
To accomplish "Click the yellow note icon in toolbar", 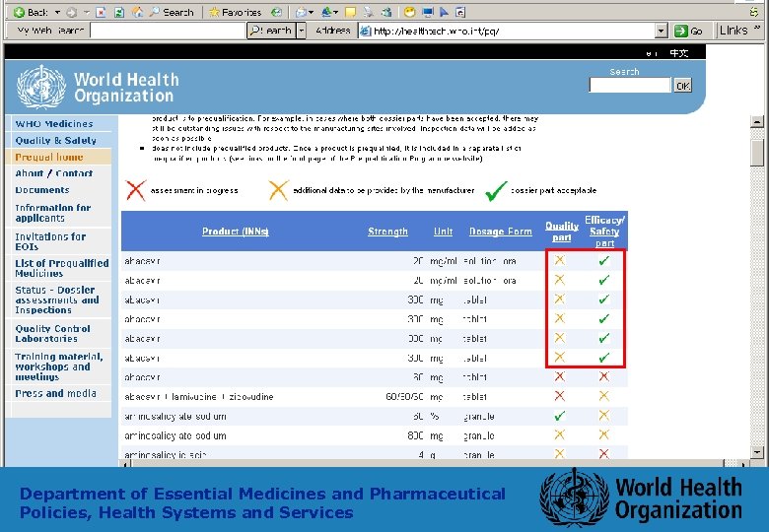I will [350, 12].
